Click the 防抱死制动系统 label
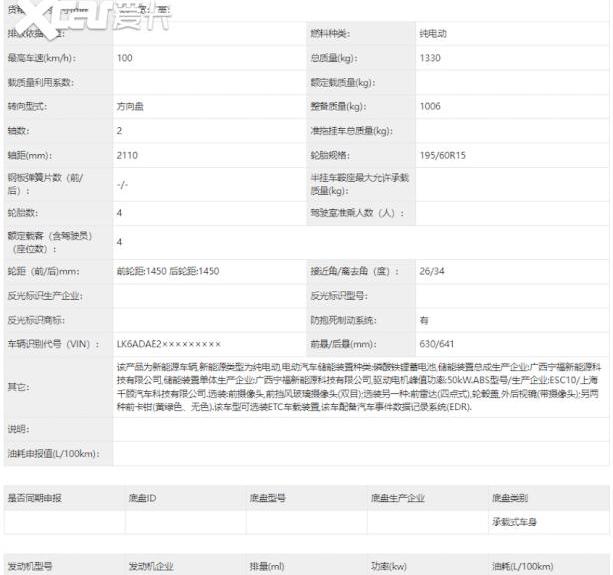Image resolution: width=613 pixels, height=575 pixels. pyautogui.click(x=343, y=320)
